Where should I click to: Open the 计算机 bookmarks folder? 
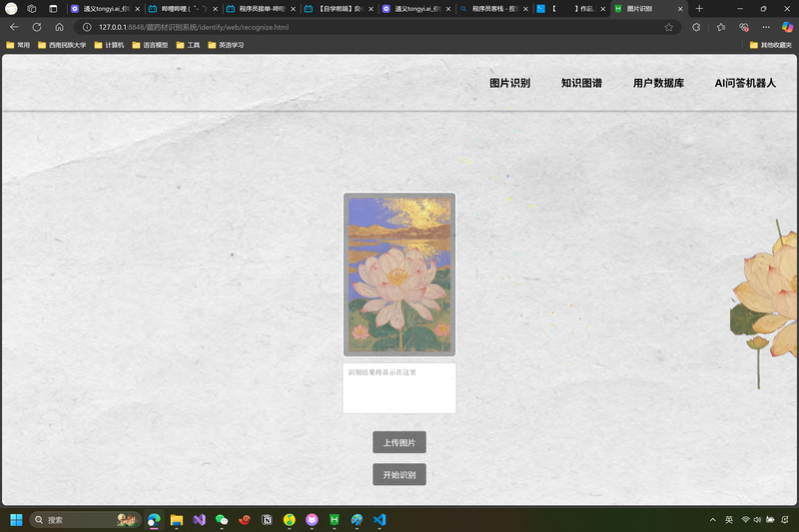(109, 45)
